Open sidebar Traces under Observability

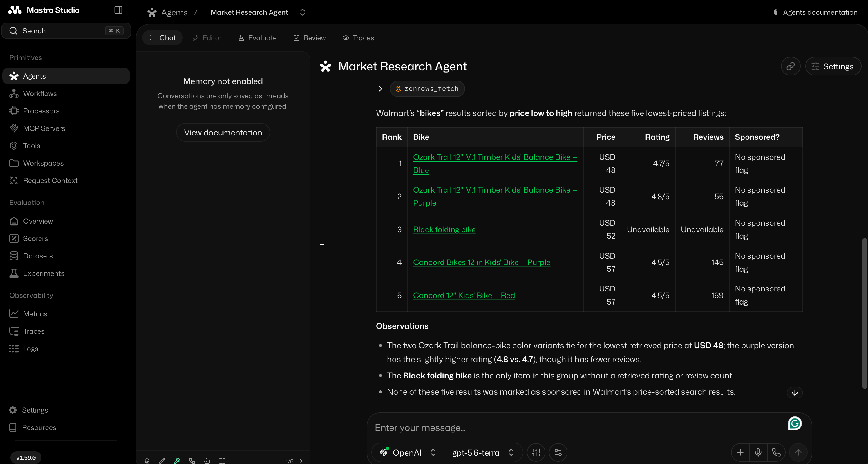(66, 331)
